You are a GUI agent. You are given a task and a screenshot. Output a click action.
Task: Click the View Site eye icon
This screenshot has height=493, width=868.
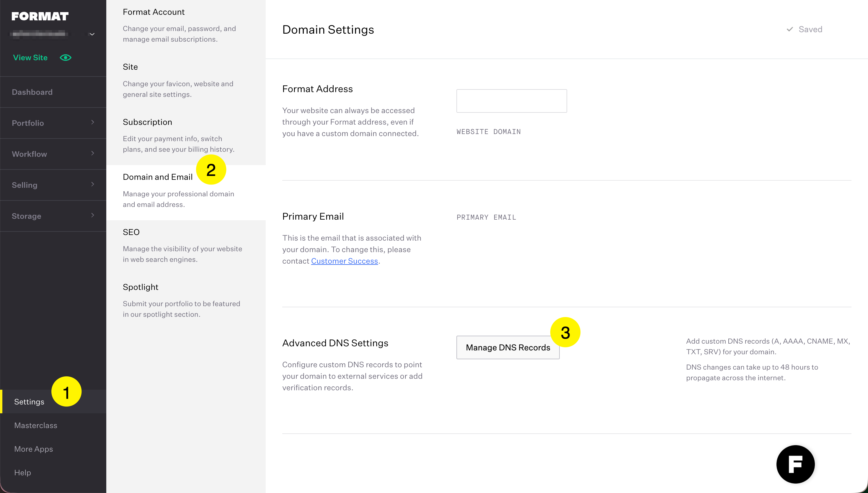tap(65, 58)
